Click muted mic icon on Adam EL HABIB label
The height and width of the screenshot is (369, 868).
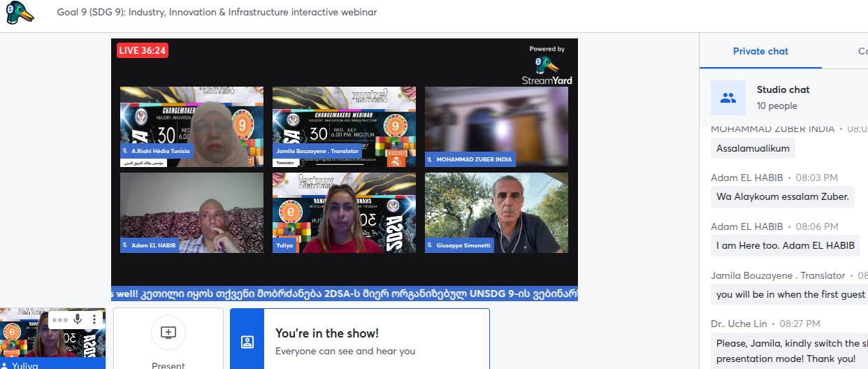(126, 245)
